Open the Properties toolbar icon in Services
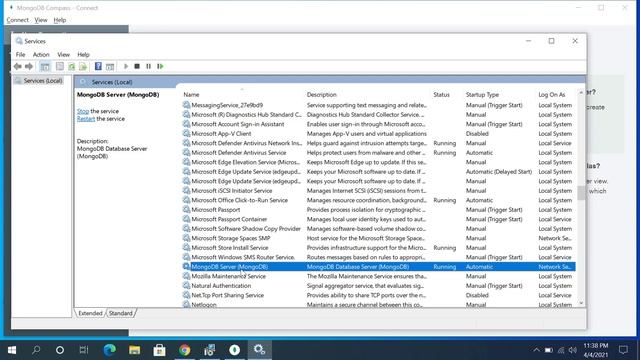The width and height of the screenshot is (640, 360). point(60,66)
